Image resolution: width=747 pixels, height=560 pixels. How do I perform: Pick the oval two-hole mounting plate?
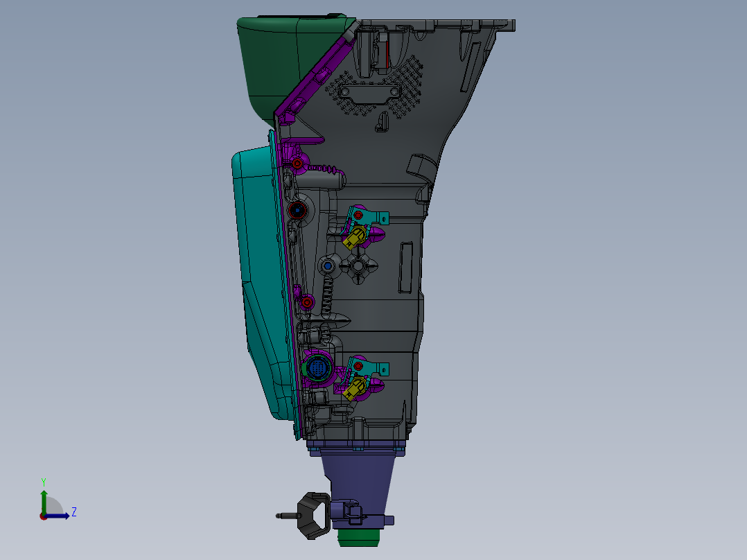point(369,91)
